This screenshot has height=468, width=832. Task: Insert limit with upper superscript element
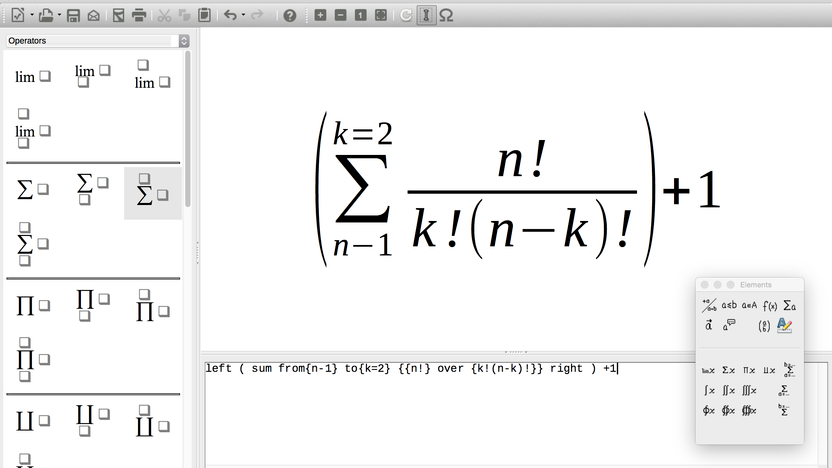coord(153,75)
